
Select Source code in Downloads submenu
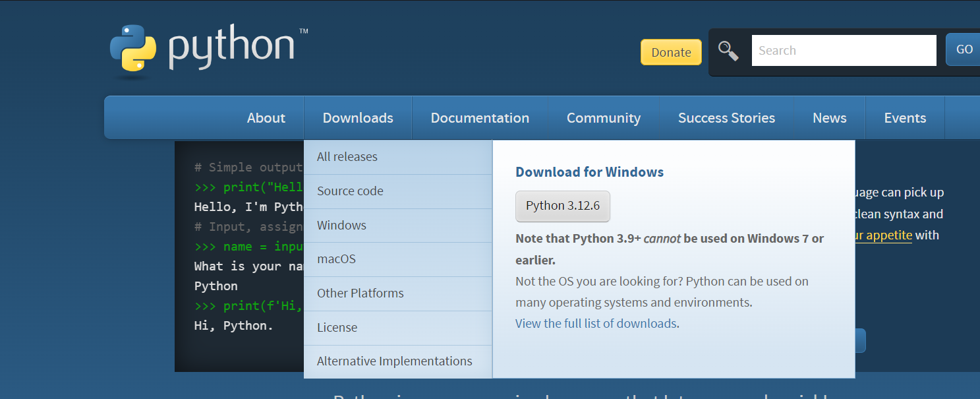[x=398, y=191]
